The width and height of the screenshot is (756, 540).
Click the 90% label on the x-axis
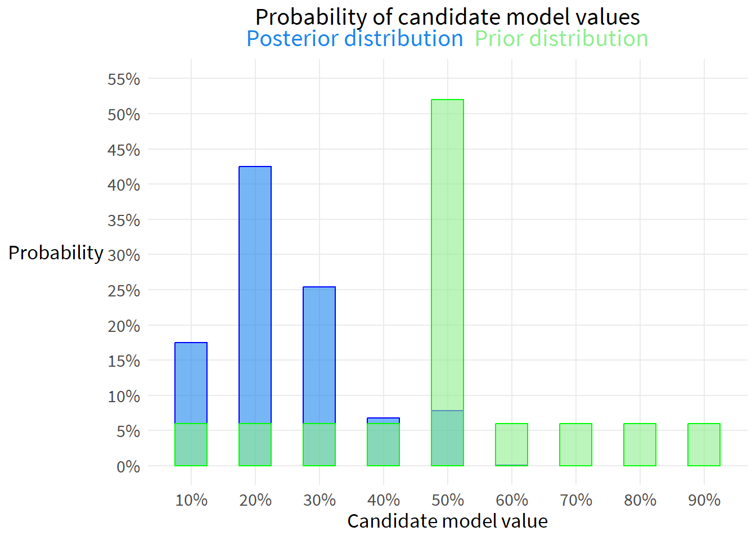click(x=704, y=500)
